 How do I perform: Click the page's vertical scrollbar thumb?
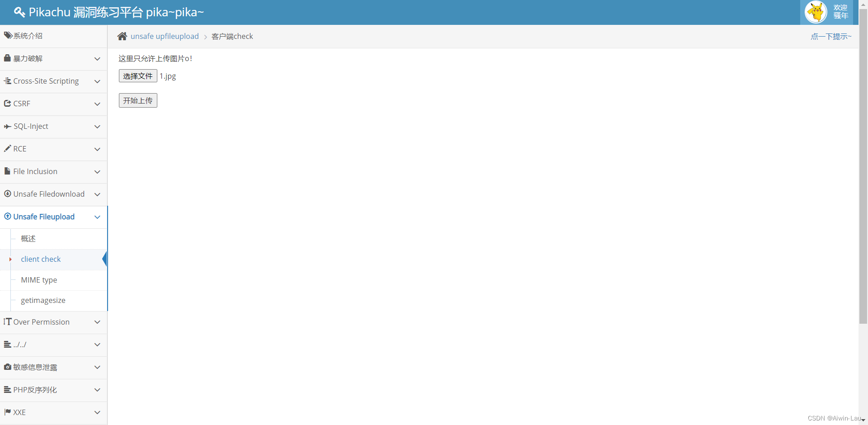pos(863,165)
